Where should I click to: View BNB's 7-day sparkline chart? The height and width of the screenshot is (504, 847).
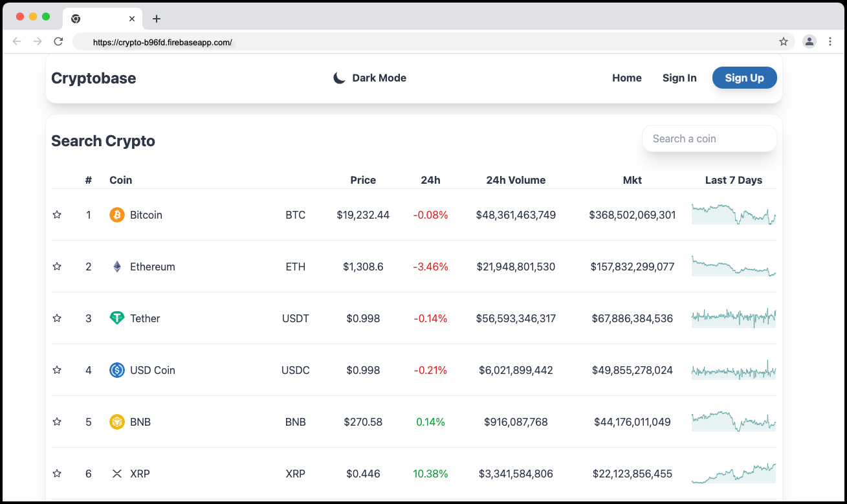coord(734,421)
